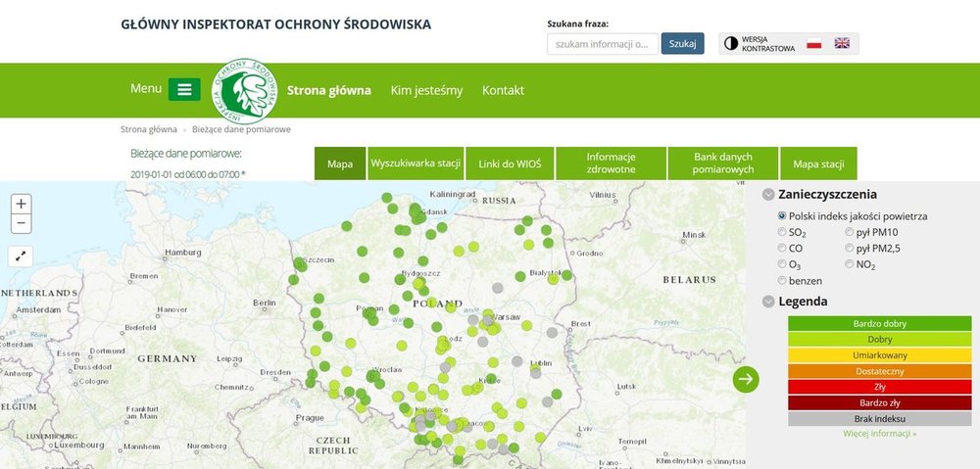Open the Wyszukiwarka stacji tab

[415, 164]
